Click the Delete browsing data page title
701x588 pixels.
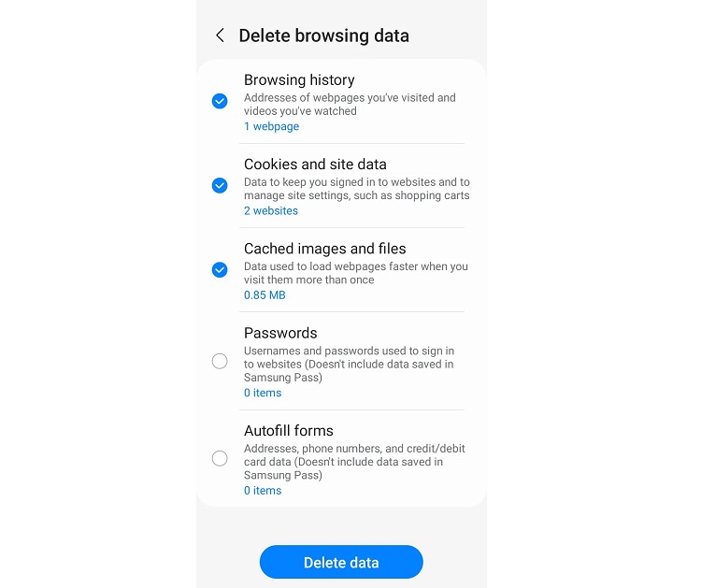point(323,36)
